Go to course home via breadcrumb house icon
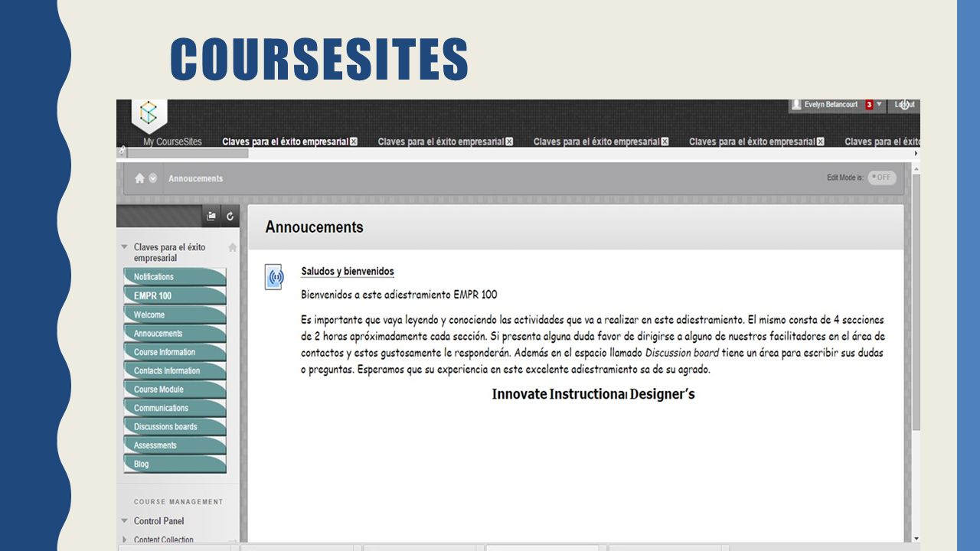 pyautogui.click(x=139, y=178)
